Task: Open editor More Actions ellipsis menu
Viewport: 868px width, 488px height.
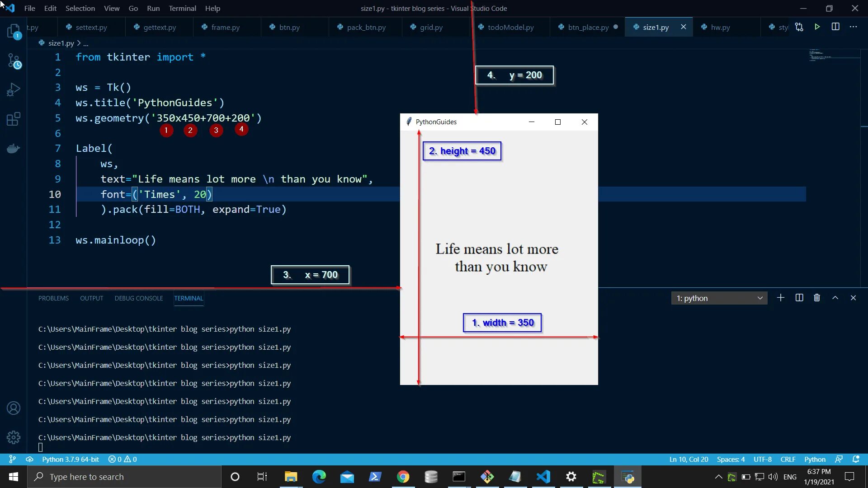Action: 853,27
